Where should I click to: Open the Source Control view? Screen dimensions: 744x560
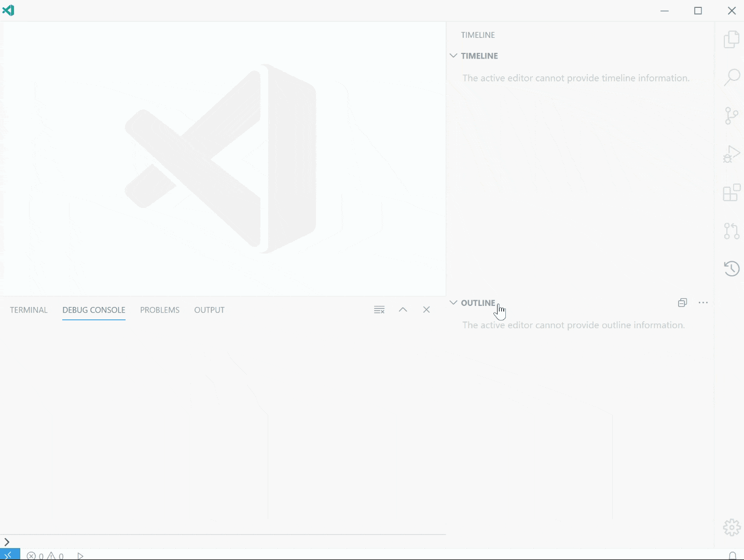[731, 115]
